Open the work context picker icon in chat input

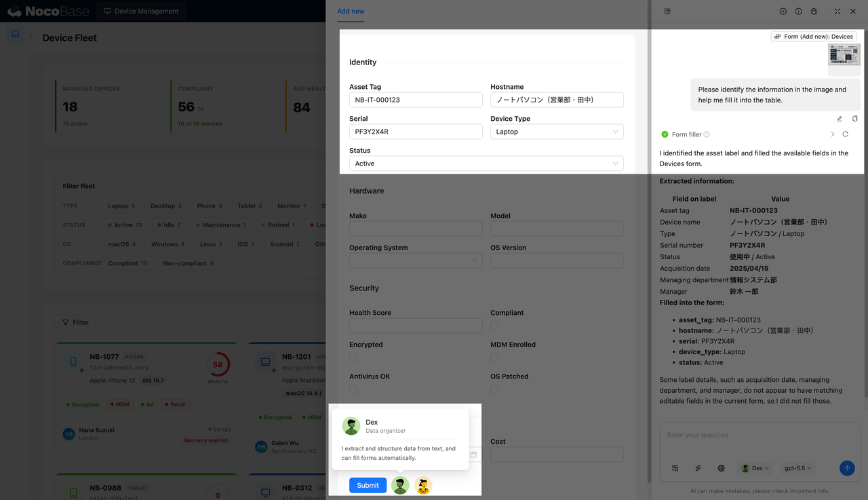pos(675,468)
